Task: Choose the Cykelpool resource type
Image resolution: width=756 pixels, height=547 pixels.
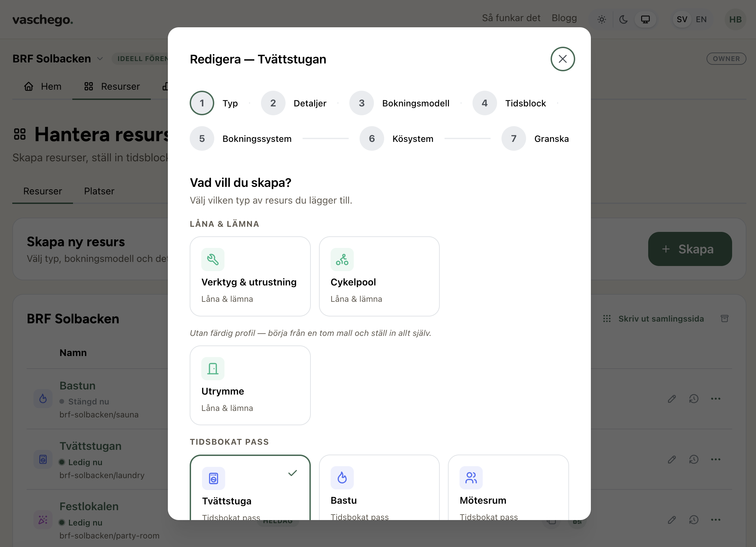Action: (x=379, y=276)
